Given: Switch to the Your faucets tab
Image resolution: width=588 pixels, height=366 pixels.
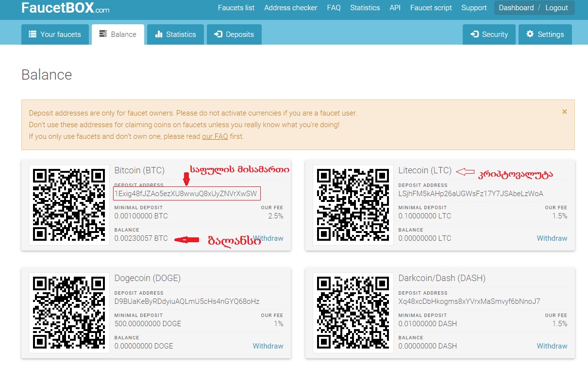Looking at the screenshot, I should click(55, 34).
